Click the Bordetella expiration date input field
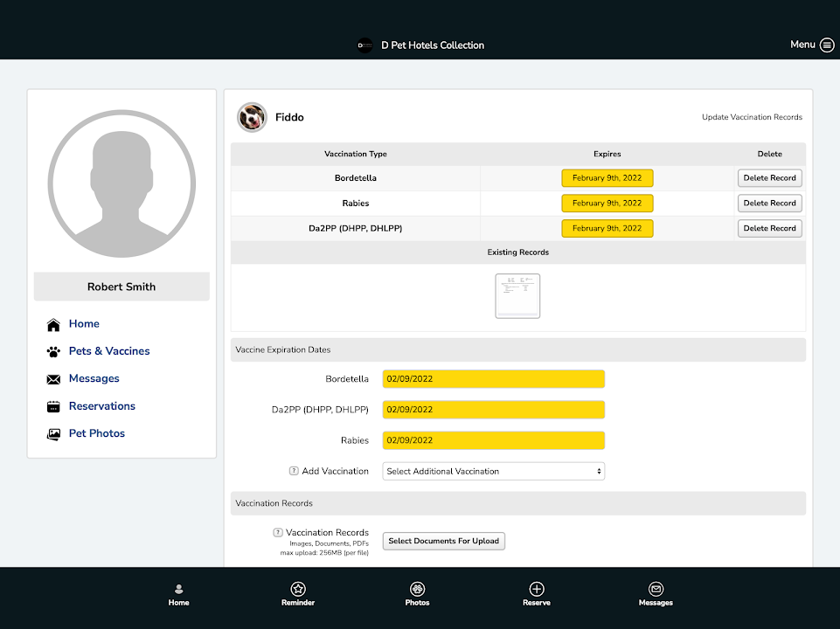 tap(494, 379)
